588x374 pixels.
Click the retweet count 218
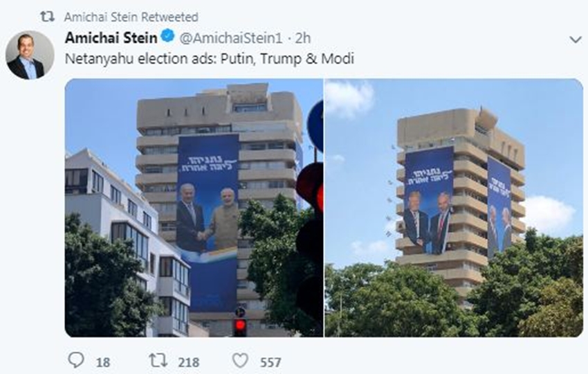coord(188,362)
